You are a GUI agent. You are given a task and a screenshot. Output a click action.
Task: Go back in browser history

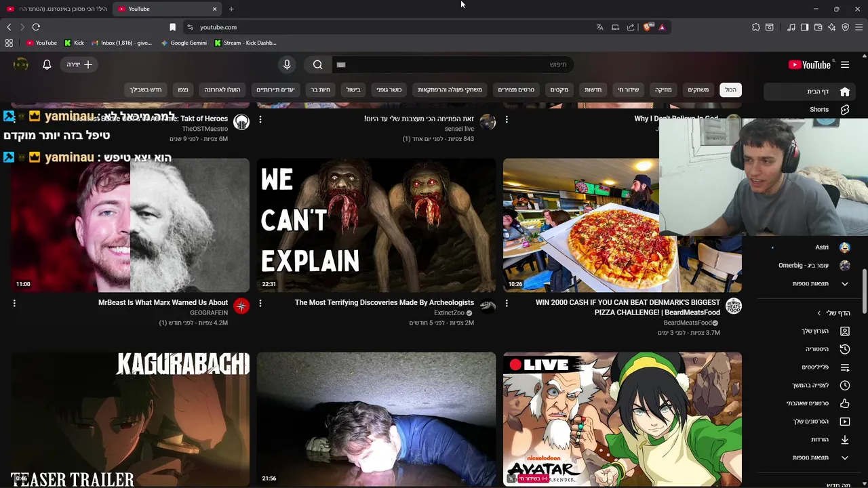coord(9,27)
